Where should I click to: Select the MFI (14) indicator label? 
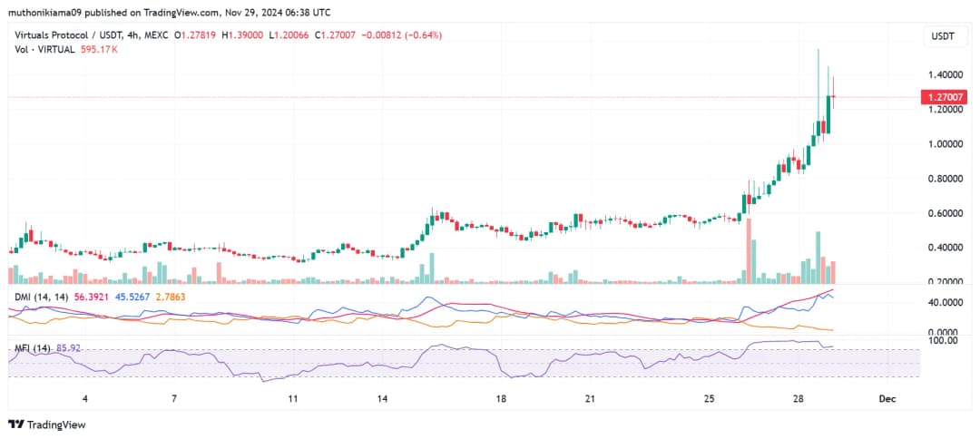[x=32, y=347]
